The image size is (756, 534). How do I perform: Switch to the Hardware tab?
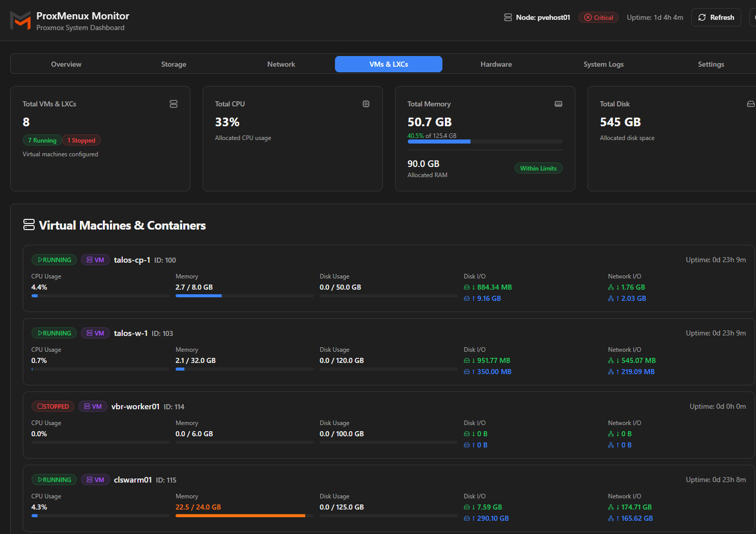[x=496, y=64]
